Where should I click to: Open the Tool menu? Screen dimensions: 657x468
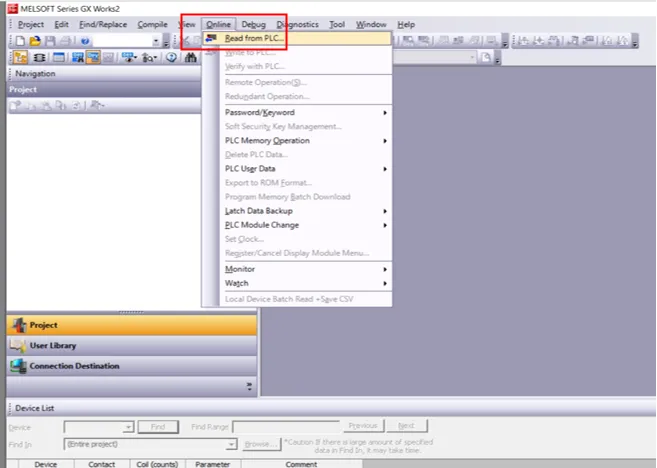coord(337,24)
